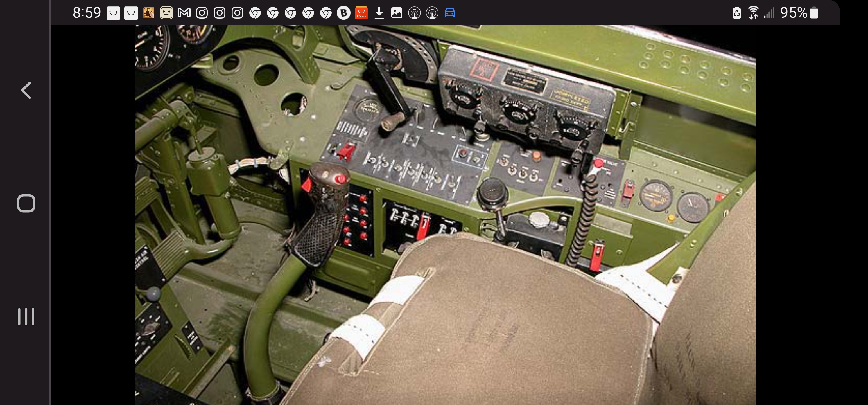Image resolution: width=868 pixels, height=405 pixels.
Task: Tap the square face app notification icon
Action: [x=166, y=13]
